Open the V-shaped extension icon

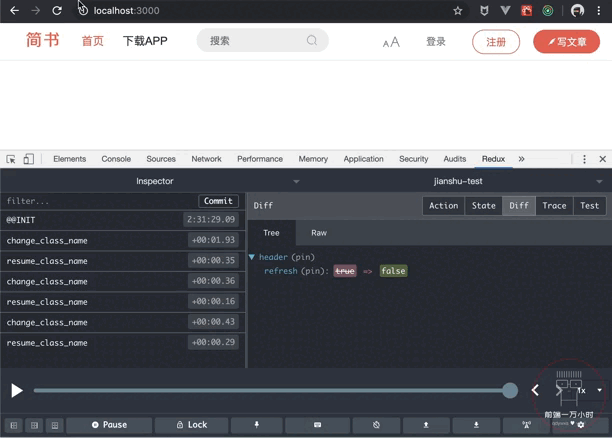coord(505,11)
